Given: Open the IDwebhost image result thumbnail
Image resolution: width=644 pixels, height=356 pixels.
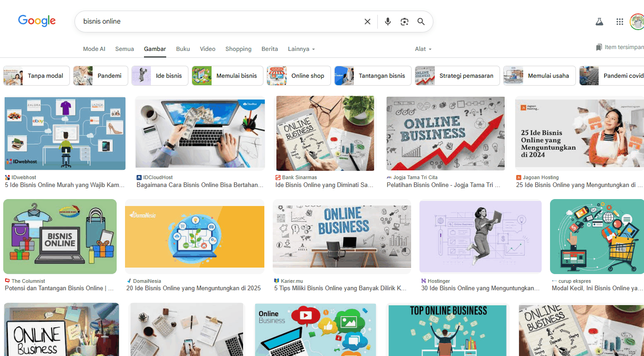Looking at the screenshot, I should [x=65, y=133].
